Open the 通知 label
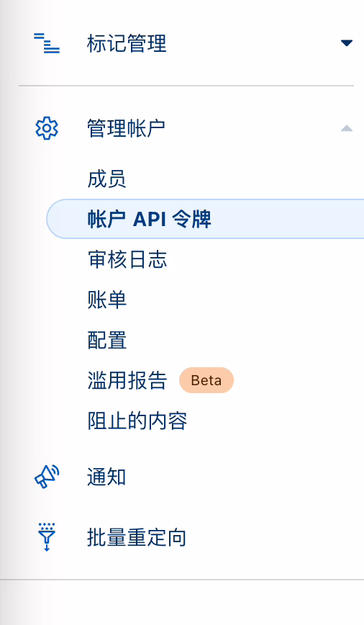This screenshot has width=364, height=625. (x=106, y=477)
